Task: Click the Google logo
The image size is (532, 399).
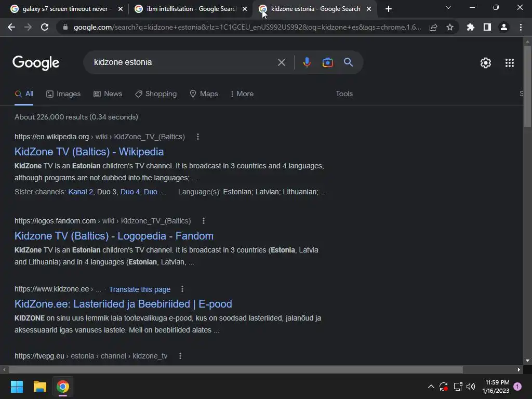Action: click(36, 63)
